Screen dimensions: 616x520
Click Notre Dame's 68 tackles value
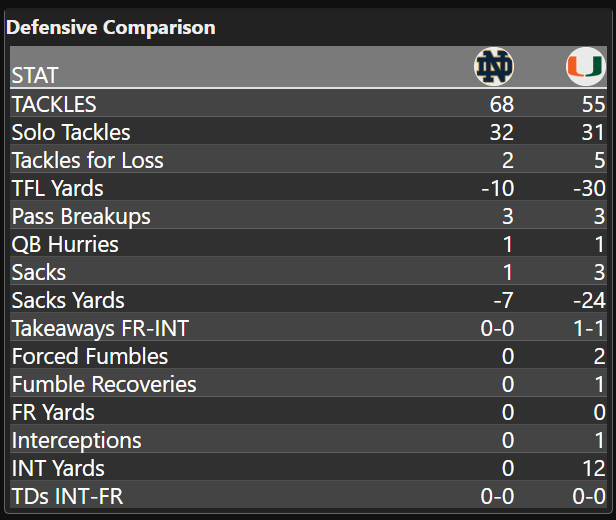tap(501, 104)
